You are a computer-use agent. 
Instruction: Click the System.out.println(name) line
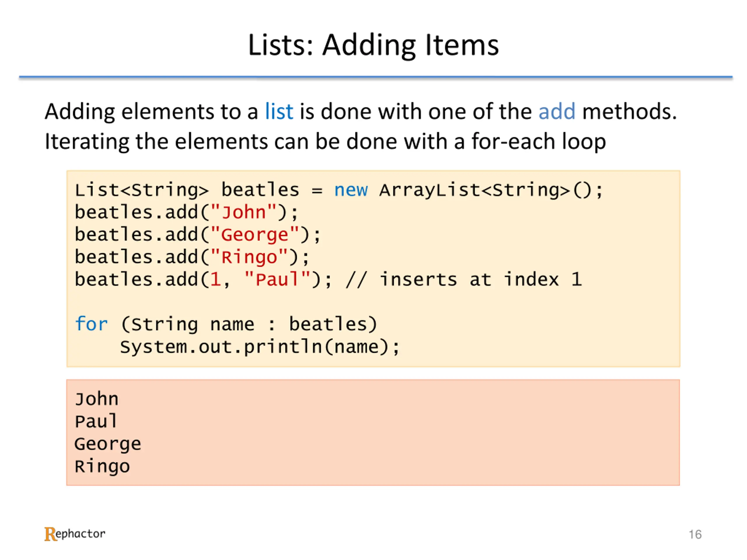[260, 347]
